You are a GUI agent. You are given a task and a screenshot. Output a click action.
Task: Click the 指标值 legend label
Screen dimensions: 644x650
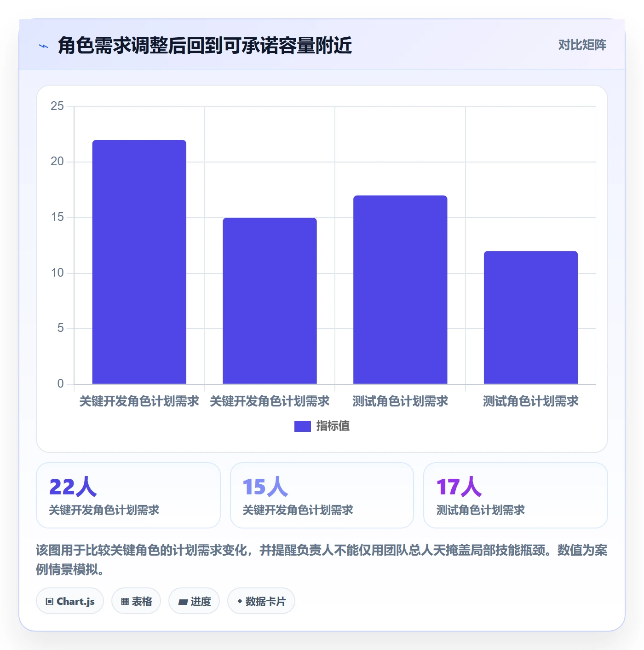[x=333, y=426]
